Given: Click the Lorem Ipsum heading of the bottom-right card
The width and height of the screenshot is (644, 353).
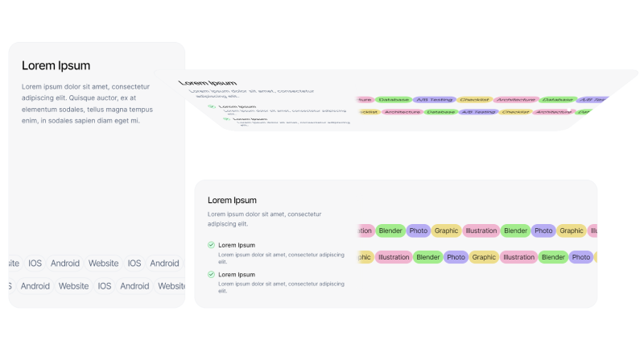Looking at the screenshot, I should [232, 200].
